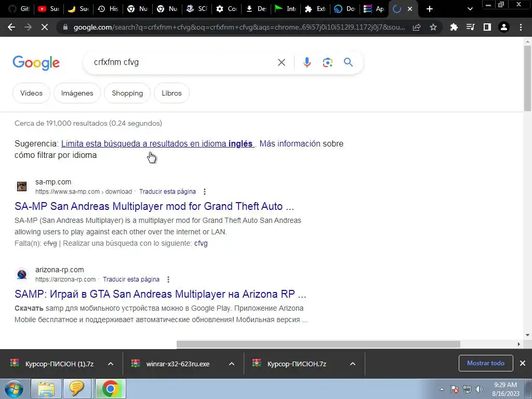This screenshot has height=399, width=532.
Task: Expand options for Курсор-ПИСЮН (1).7z download
Action: 111,364
